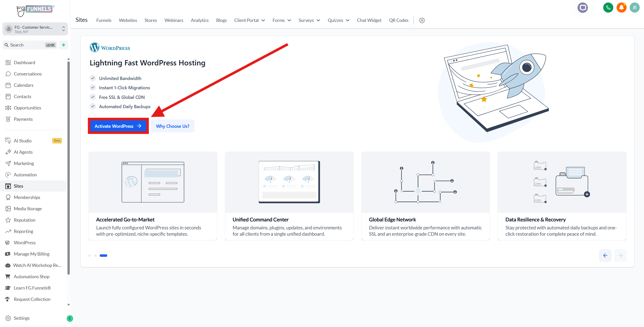
Task: Open AI Studio in sidebar
Action: pyautogui.click(x=23, y=141)
